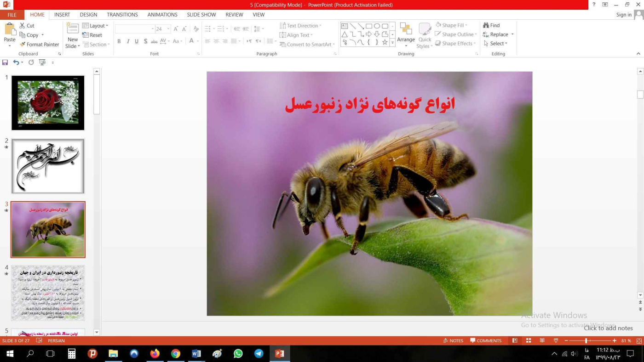Open the Select dropdown in Editing

pos(496,44)
